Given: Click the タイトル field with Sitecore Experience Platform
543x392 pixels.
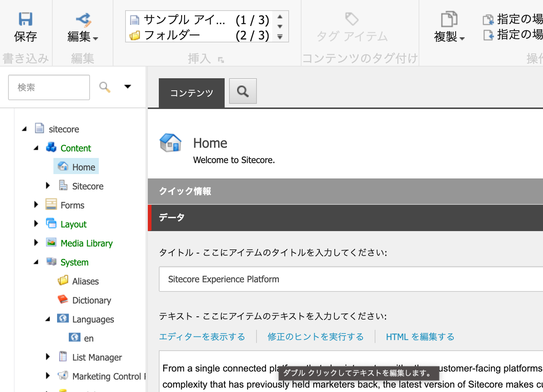Looking at the screenshot, I should coord(351,279).
